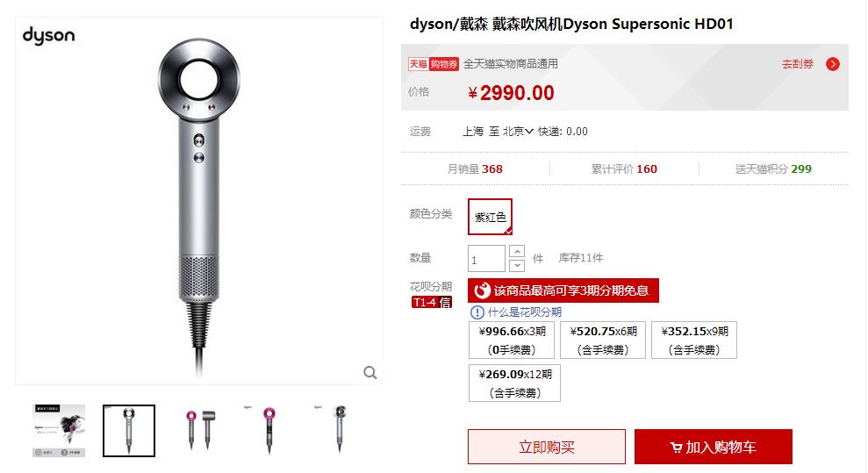Image resolution: width=868 pixels, height=473 pixels.
Task: Click cart icon in 加入购物车 button
Action: click(x=676, y=447)
